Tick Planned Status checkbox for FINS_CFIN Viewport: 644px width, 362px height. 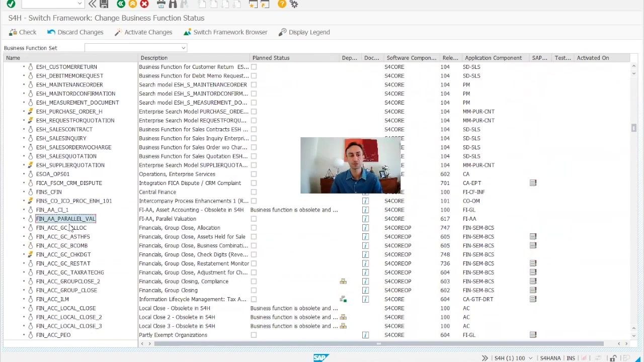click(x=254, y=192)
